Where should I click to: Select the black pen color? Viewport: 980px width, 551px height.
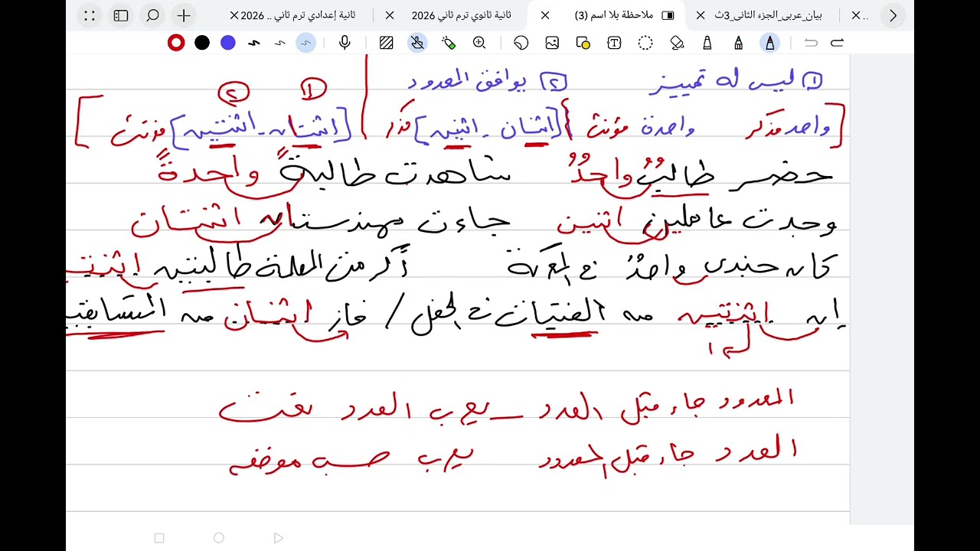[x=202, y=43]
